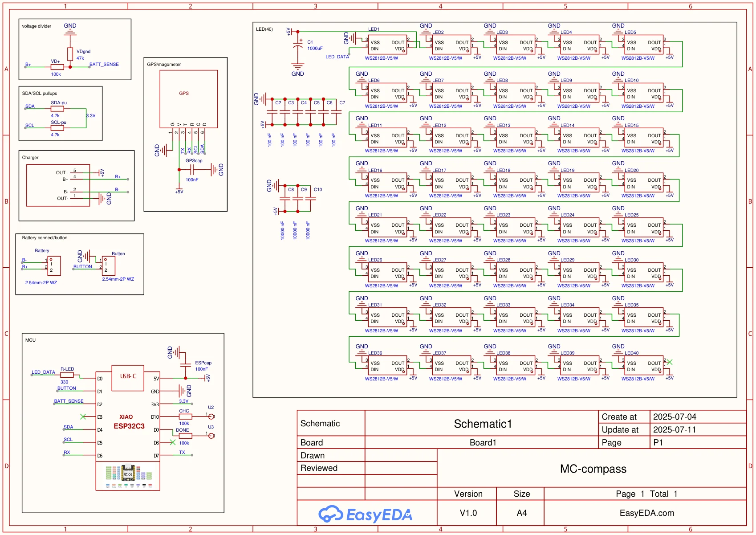This screenshot has width=756, height=535.
Task: Click the 'Charger' block title
Action: pos(30,158)
